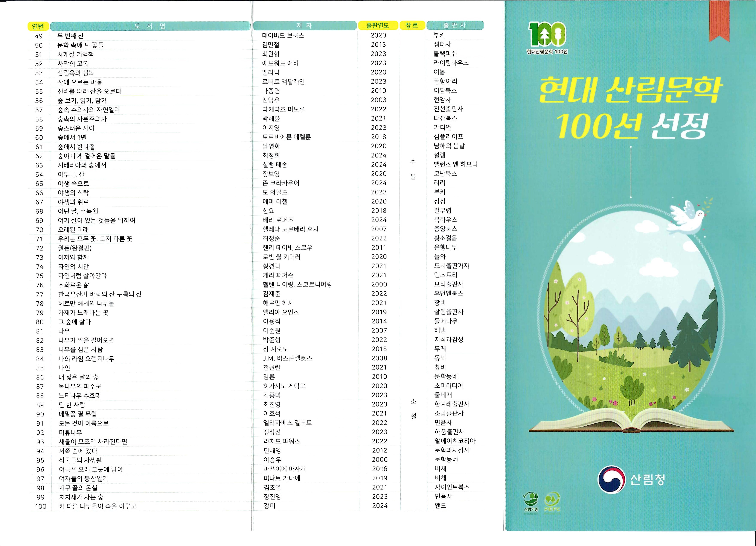Select book title 사계절 기억책
Image resolution: width=756 pixels, height=546 pixels.
pos(76,54)
